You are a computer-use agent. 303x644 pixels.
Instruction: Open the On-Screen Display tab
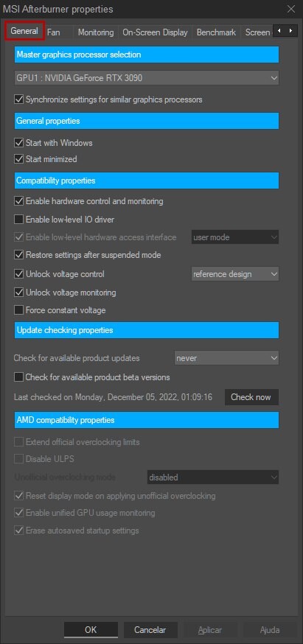(155, 32)
